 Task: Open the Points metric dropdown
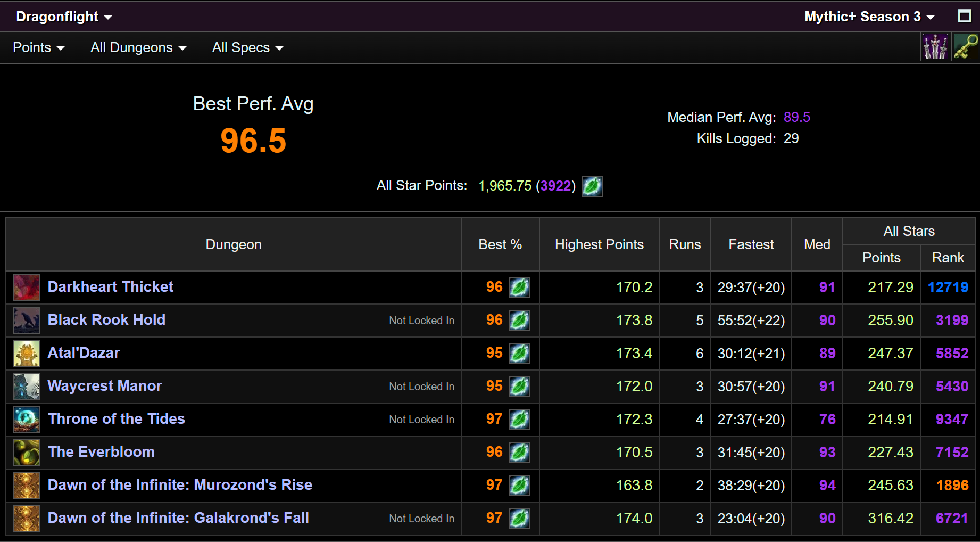(x=38, y=47)
